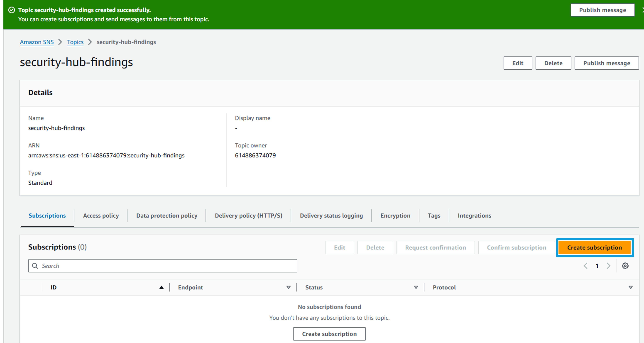The height and width of the screenshot is (343, 644).
Task: Click the Endpoint column header
Action: pos(191,288)
